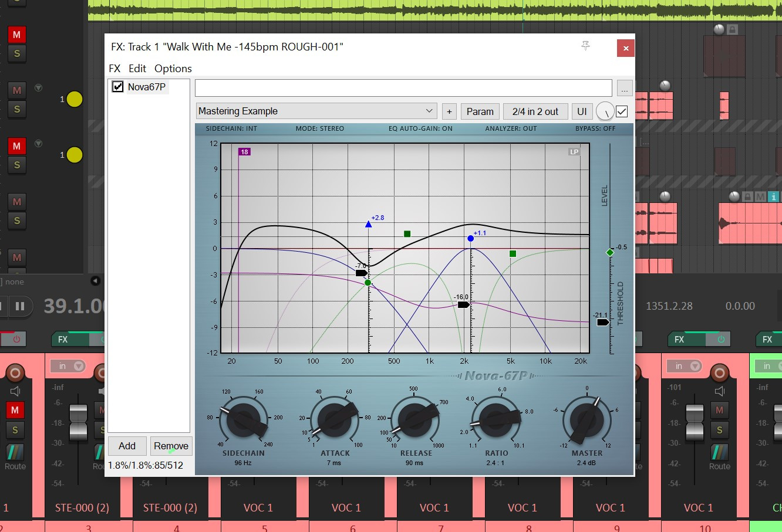782x532 pixels.
Task: Open the Options menu in FX window
Action: (x=173, y=69)
